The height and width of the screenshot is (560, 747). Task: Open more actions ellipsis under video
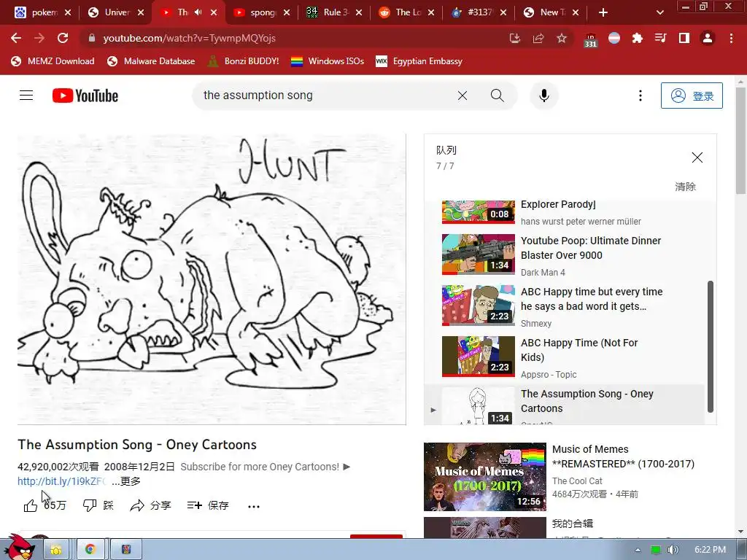(254, 506)
